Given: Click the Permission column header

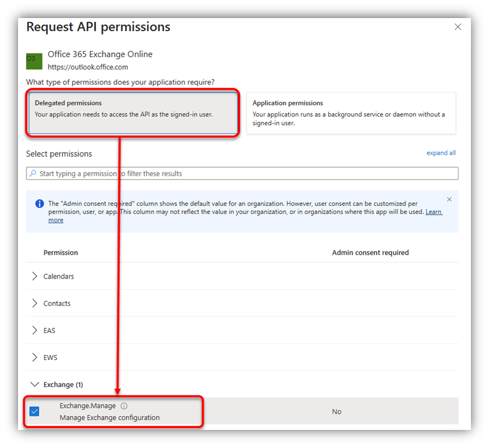Looking at the screenshot, I should [x=60, y=253].
